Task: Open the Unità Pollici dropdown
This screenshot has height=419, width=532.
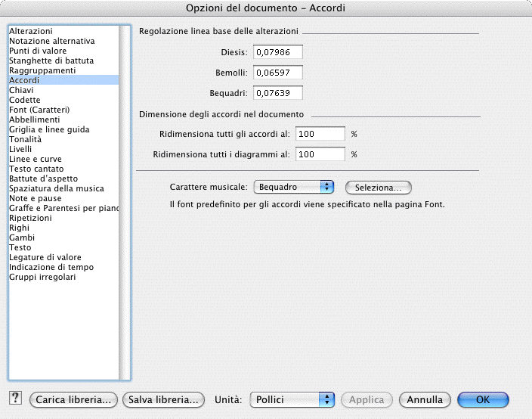Action: click(292, 399)
